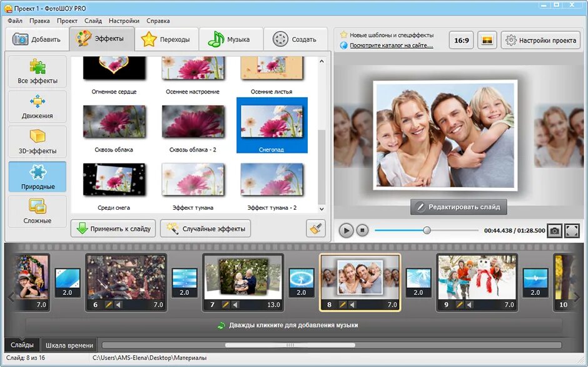Select the Все эффекты category
Screen dimensions: 588x367
(37, 71)
